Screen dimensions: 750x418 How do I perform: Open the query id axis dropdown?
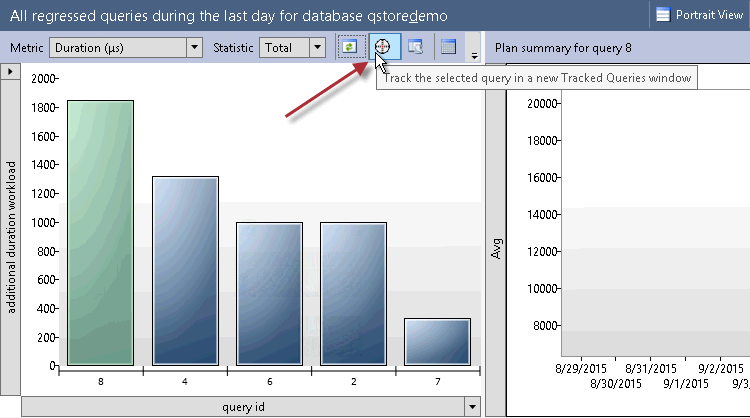[x=472, y=407]
